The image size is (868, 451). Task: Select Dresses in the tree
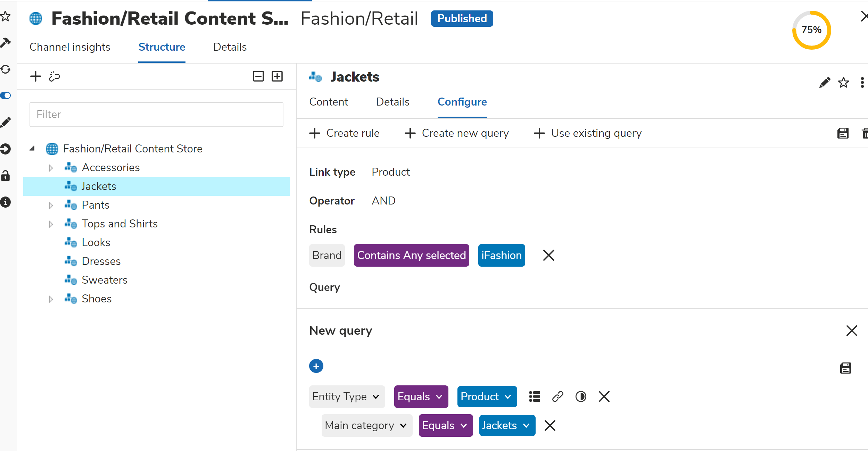click(101, 261)
